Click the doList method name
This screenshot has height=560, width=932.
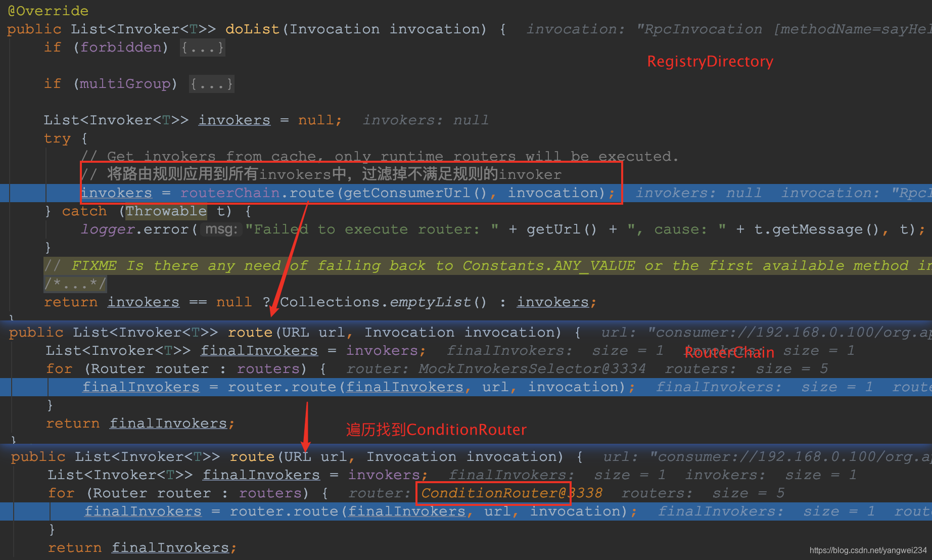click(252, 29)
